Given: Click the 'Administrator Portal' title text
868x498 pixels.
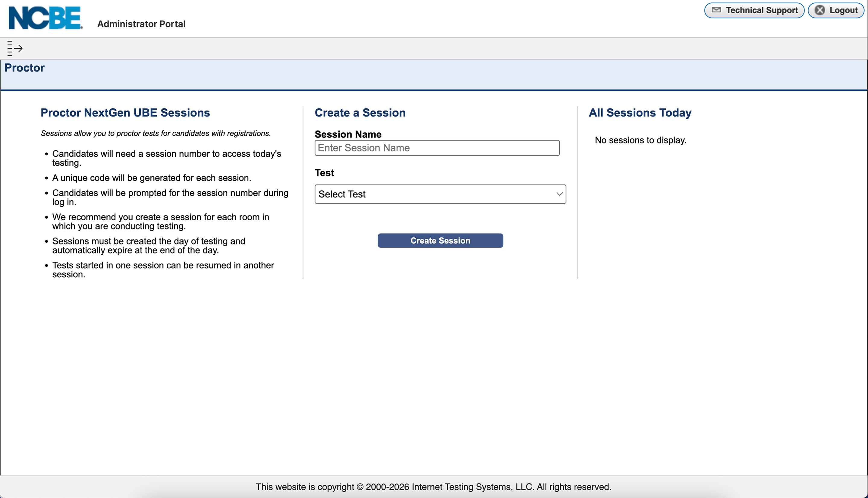Looking at the screenshot, I should pos(141,24).
